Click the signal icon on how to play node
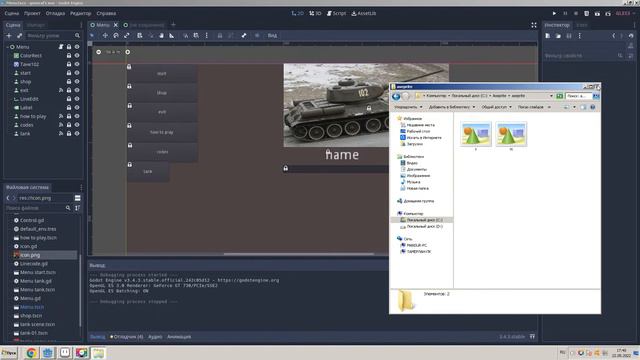The width and height of the screenshot is (640, 360). coord(61,116)
